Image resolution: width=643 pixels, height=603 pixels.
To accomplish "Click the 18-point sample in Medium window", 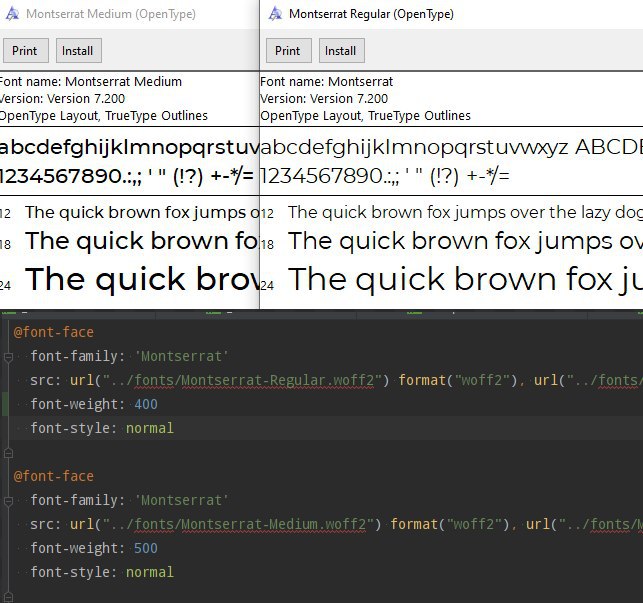I will coord(142,241).
